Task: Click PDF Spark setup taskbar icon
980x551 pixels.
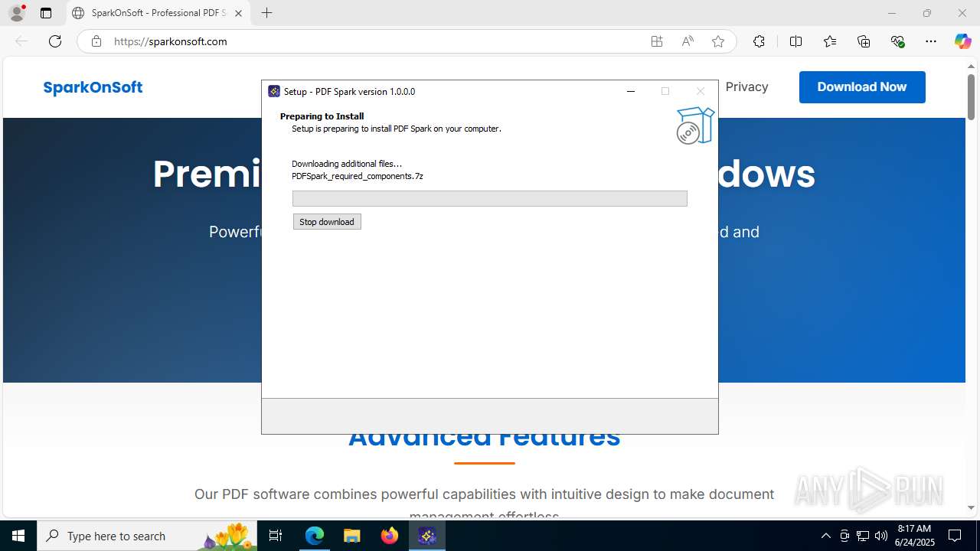Action: (x=427, y=536)
